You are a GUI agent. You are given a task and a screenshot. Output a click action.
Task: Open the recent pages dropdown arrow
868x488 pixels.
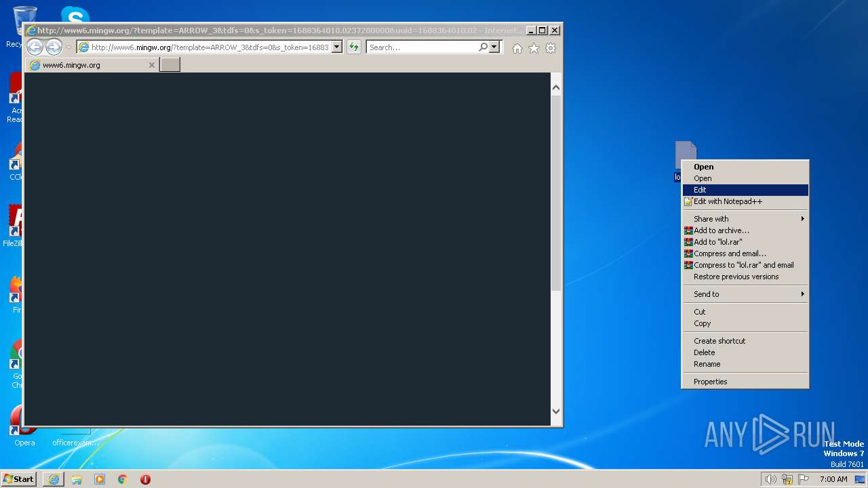pyautogui.click(x=68, y=47)
